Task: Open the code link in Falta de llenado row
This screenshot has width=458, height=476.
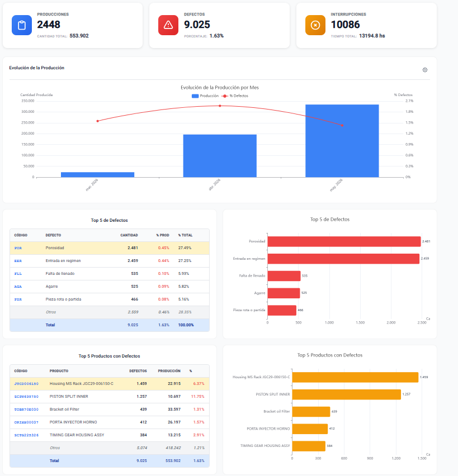Action: pyautogui.click(x=18, y=274)
